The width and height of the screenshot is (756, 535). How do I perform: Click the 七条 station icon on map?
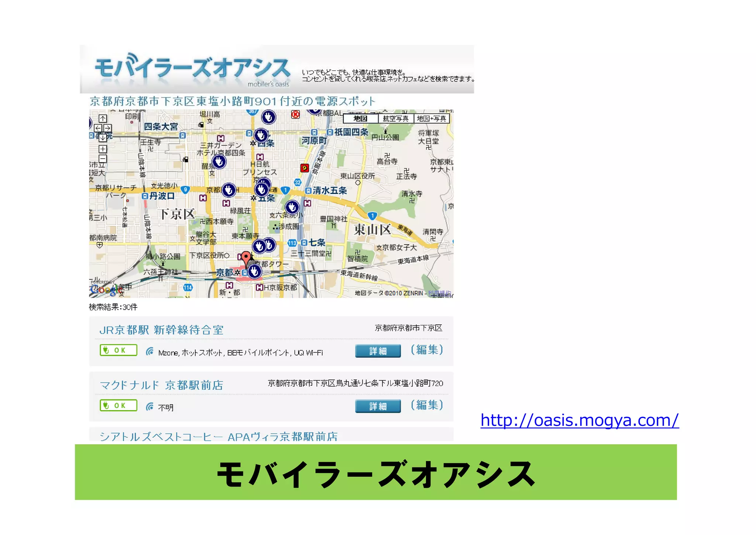[304, 243]
